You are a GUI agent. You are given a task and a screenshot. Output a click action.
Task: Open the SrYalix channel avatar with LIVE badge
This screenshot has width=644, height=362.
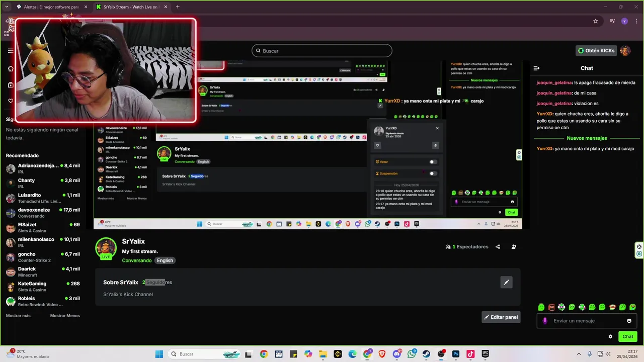(x=106, y=248)
